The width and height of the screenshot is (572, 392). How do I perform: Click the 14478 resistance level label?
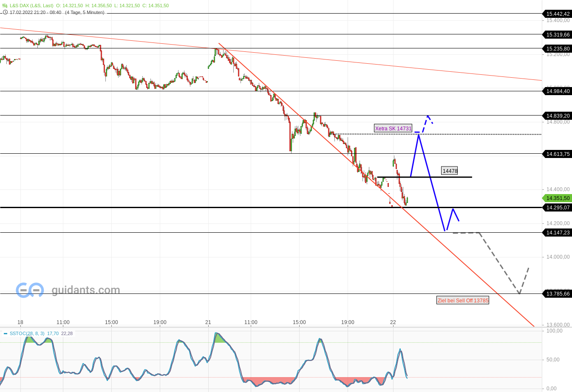pos(450,170)
